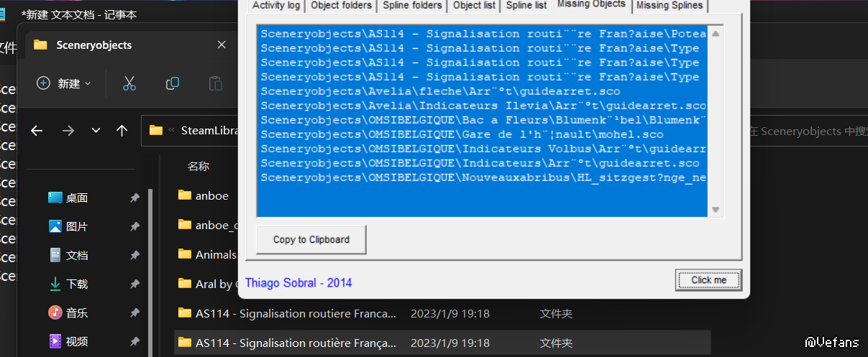Image resolution: width=868 pixels, height=357 pixels.
Task: Switch to the Spline list tab
Action: (x=526, y=6)
